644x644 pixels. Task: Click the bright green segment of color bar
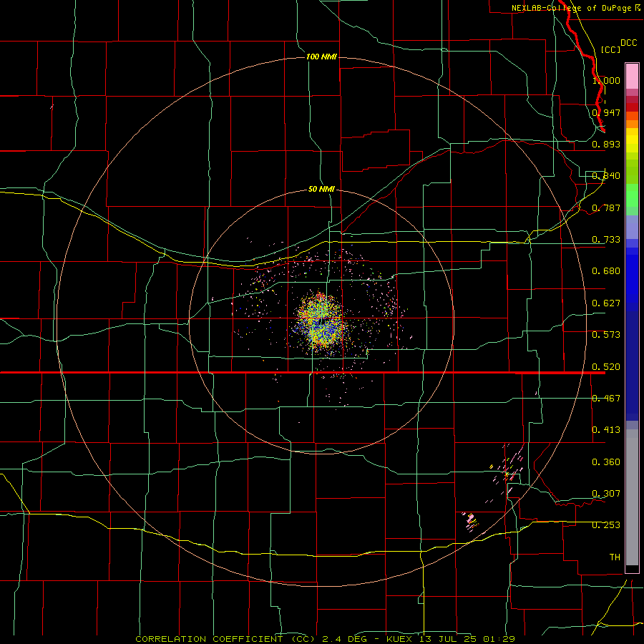632,195
